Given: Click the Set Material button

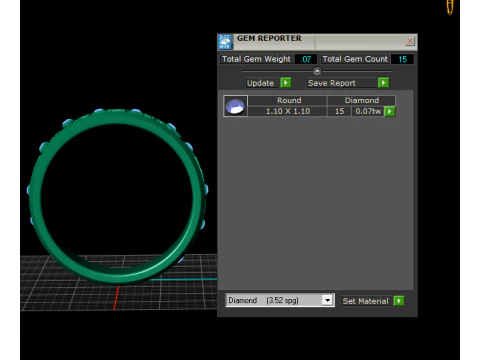Looking at the screenshot, I should click(x=366, y=301).
